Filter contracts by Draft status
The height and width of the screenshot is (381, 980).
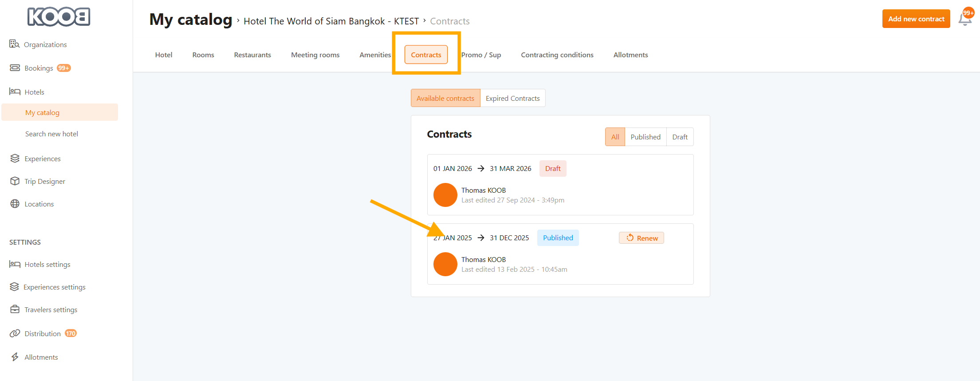(x=680, y=137)
